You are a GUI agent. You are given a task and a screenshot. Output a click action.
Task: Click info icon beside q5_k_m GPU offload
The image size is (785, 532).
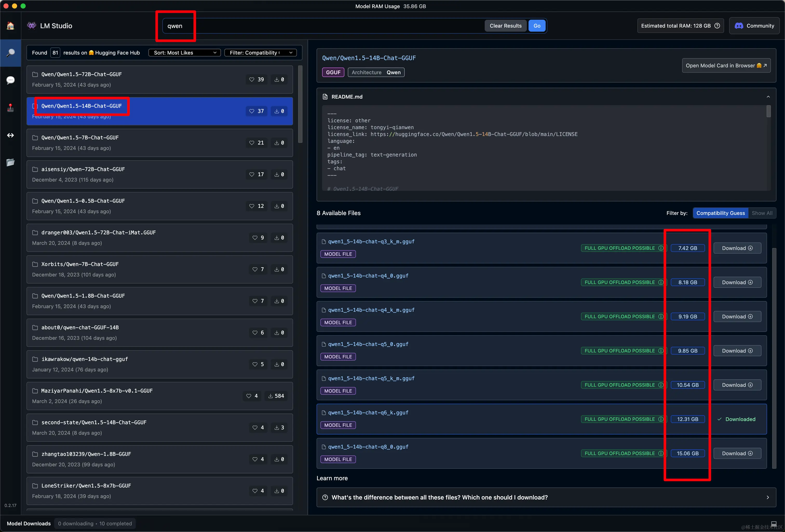tap(661, 385)
